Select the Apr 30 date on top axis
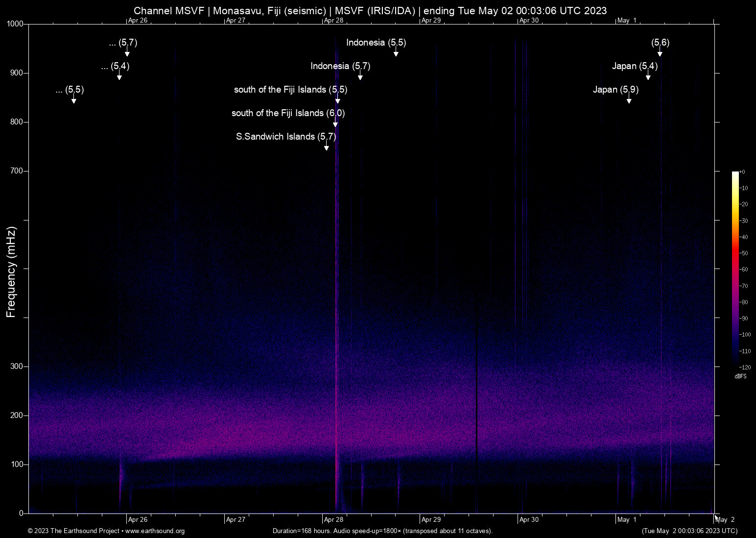Screen dimensions: 756x538 529,21
